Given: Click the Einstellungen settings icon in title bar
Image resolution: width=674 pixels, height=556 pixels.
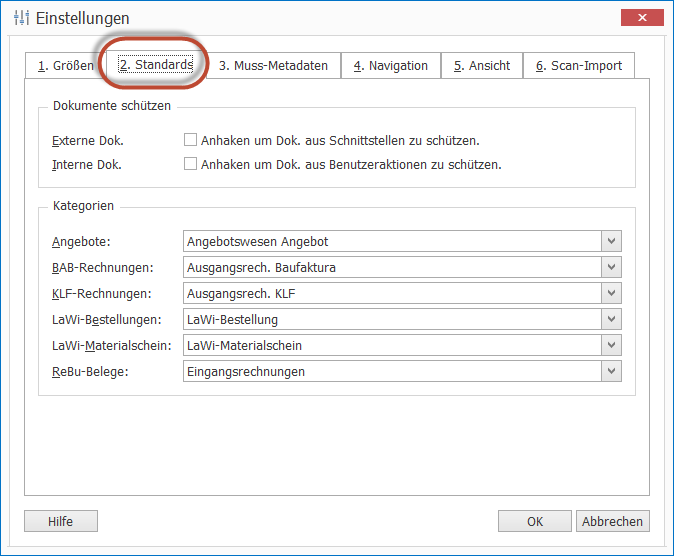Looking at the screenshot, I should pyautogui.click(x=21, y=18).
